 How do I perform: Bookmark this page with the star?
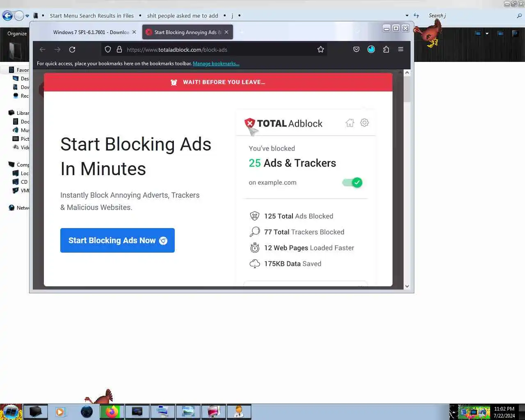point(321,50)
